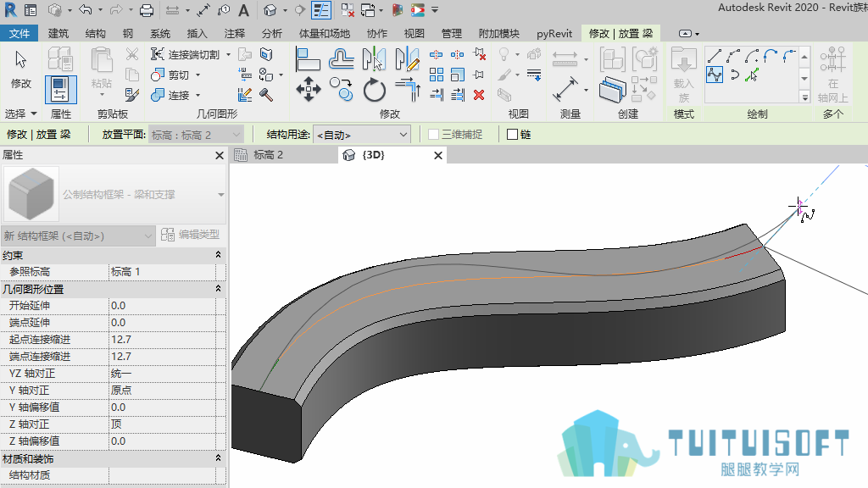Screen dimensions: 868x488
Task: Click the Mirror Pick Axis icon
Action: 374,58
